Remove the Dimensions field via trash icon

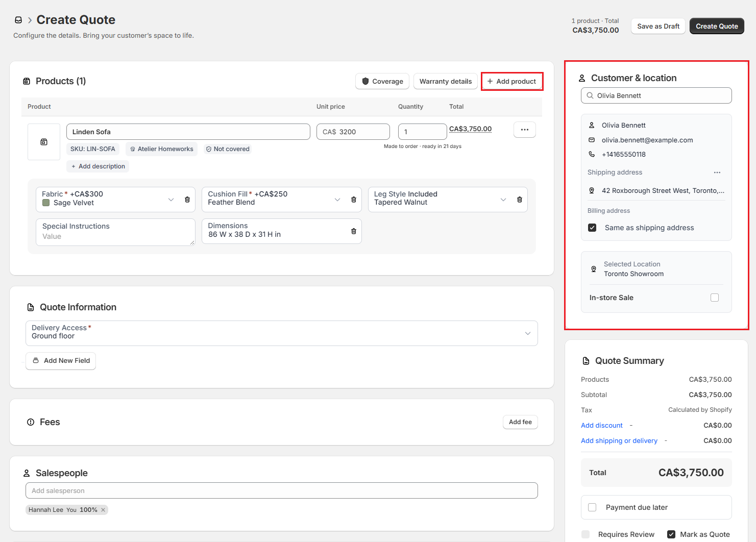pyautogui.click(x=354, y=231)
